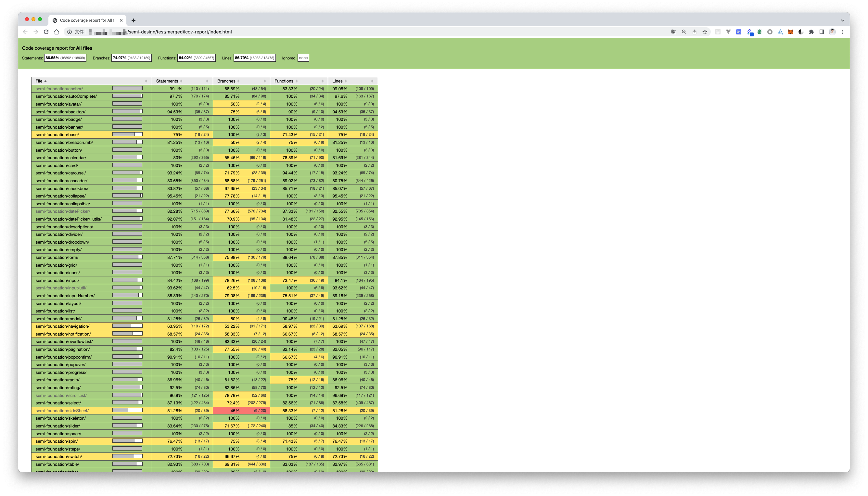
Task: Open the semi-foundation/sideSheet/ link
Action: pyautogui.click(x=62, y=411)
